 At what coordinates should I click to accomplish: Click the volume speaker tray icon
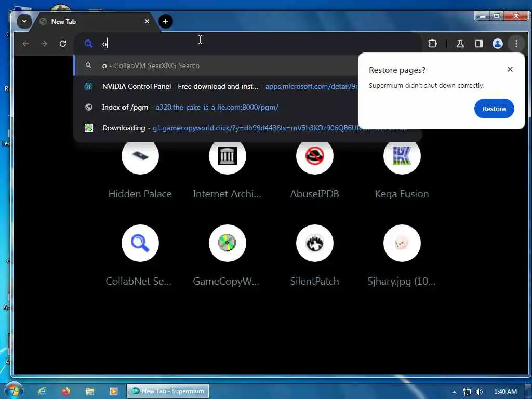coord(479,392)
